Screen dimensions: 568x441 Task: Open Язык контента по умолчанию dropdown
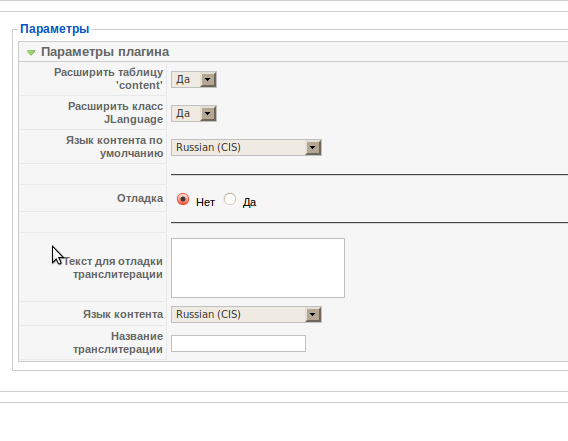pos(246,147)
